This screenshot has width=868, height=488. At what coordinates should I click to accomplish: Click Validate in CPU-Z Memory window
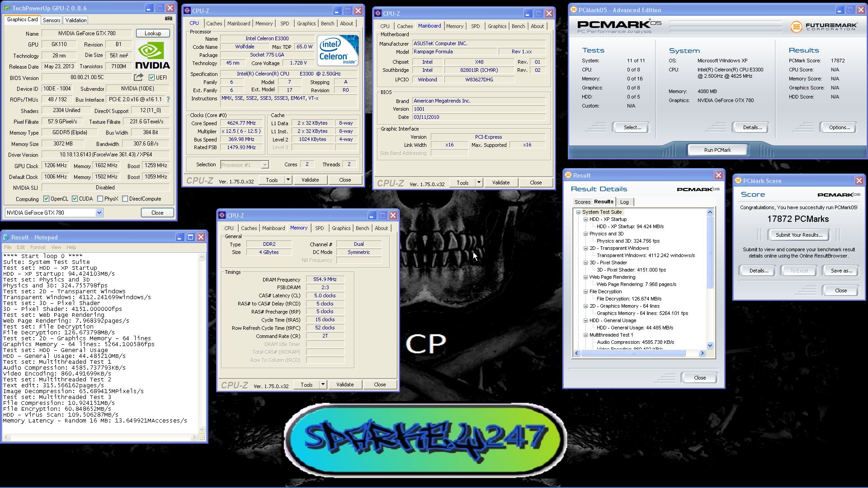click(345, 385)
